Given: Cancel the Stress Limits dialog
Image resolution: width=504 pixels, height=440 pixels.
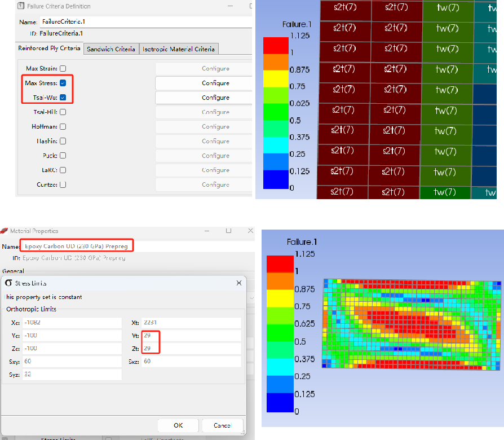Looking at the screenshot, I should click(x=223, y=425).
